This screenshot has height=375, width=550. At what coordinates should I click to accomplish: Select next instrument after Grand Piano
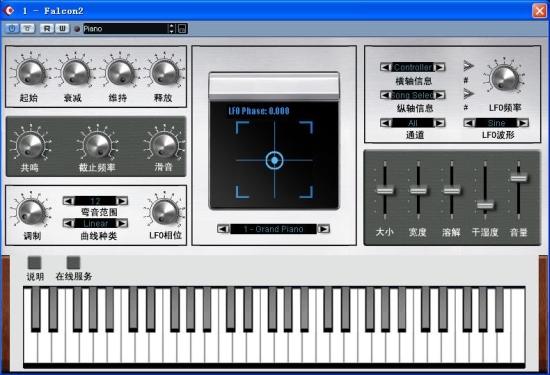(323, 229)
